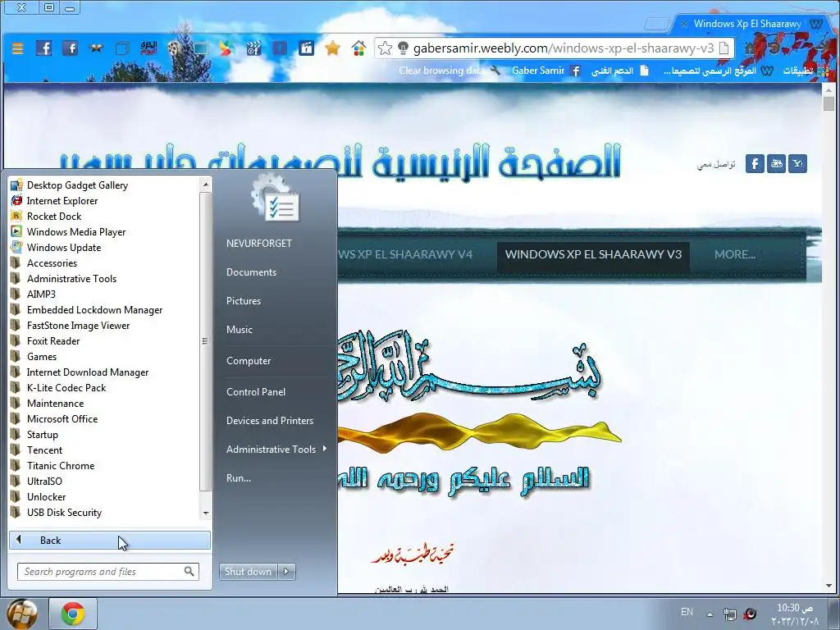Open Documents from Start menu
The height and width of the screenshot is (630, 840).
[251, 272]
